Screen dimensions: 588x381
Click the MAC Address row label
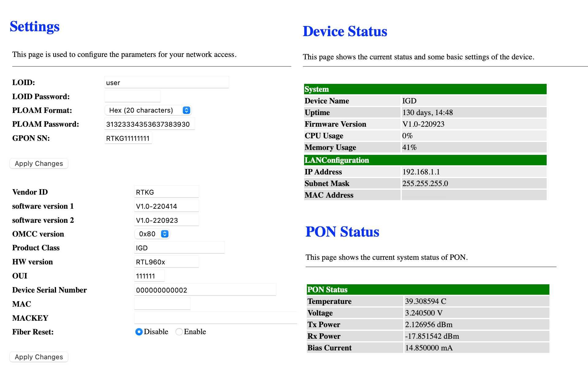point(329,195)
